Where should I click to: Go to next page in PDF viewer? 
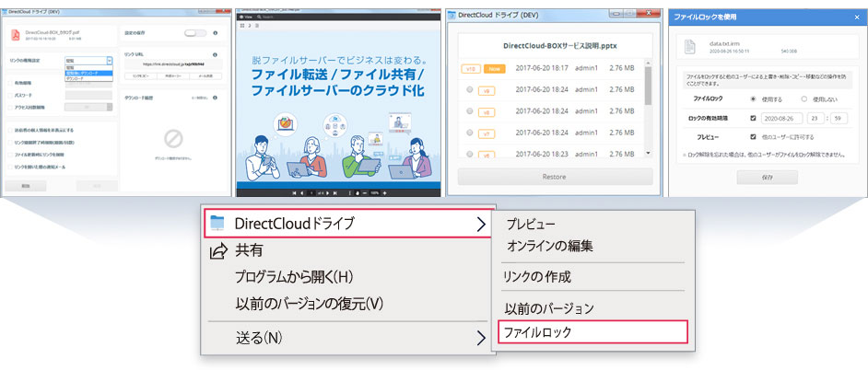(x=328, y=193)
